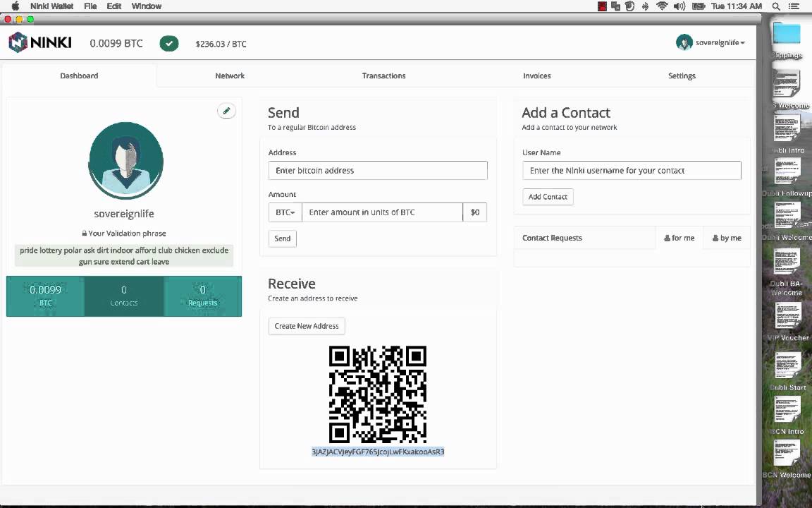Image resolution: width=812 pixels, height=508 pixels.
Task: Click the large sovereignlife profile avatar
Action: click(126, 160)
